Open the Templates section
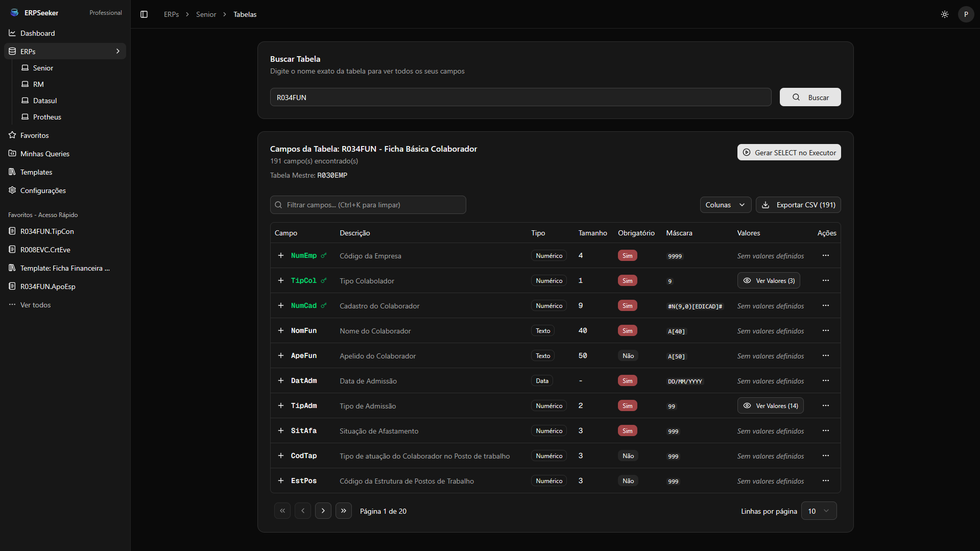This screenshot has width=980, height=551. point(36,172)
